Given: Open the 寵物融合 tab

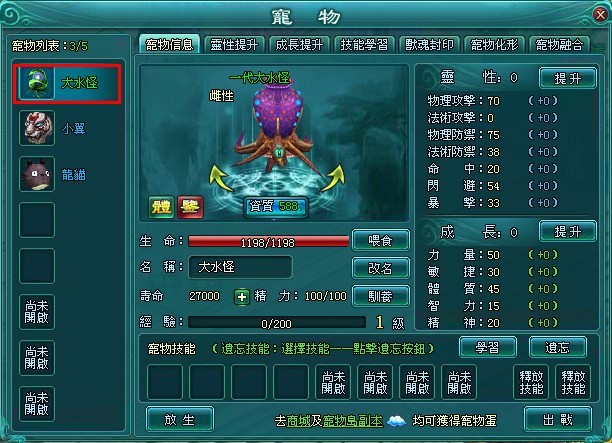Looking at the screenshot, I should pos(559,44).
